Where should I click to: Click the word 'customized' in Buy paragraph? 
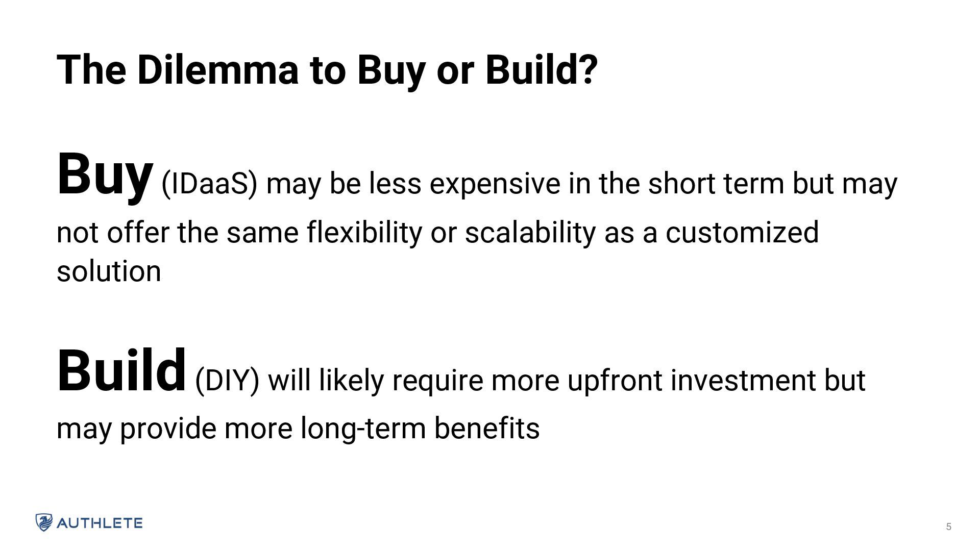coord(742,233)
